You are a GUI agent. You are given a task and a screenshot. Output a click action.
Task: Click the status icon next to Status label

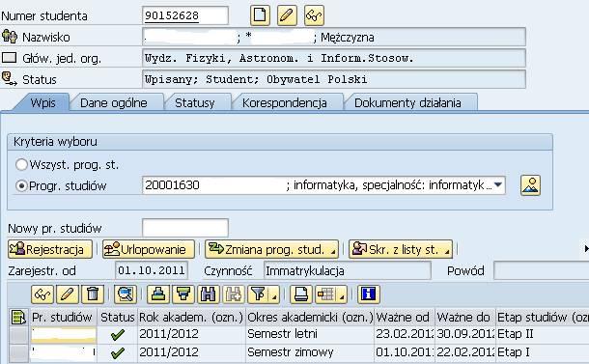pos(10,78)
